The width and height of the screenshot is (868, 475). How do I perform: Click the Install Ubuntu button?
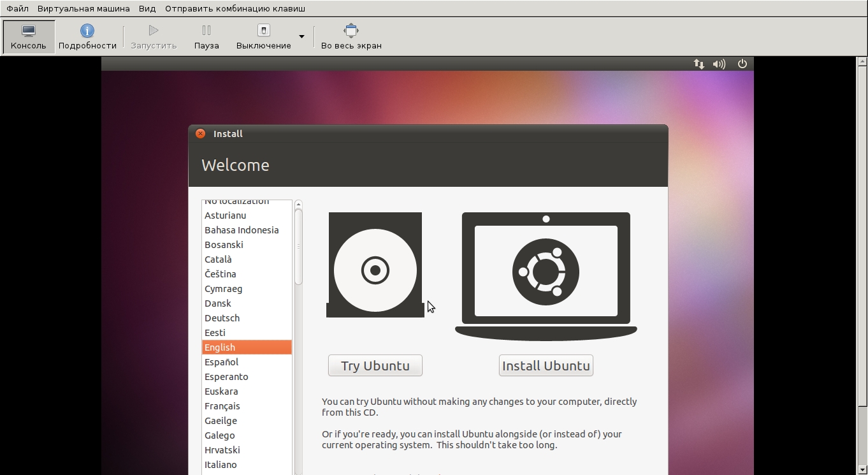(x=546, y=365)
